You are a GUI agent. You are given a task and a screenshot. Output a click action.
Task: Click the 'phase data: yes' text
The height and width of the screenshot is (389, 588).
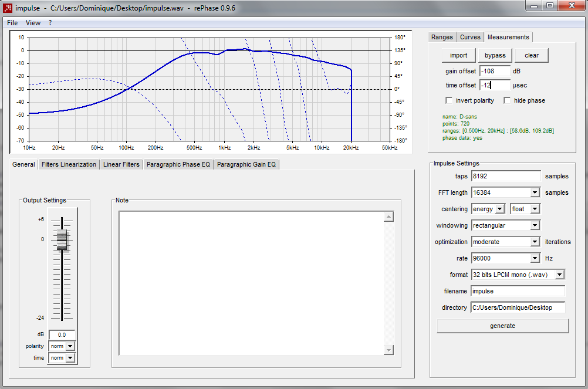[462, 138]
